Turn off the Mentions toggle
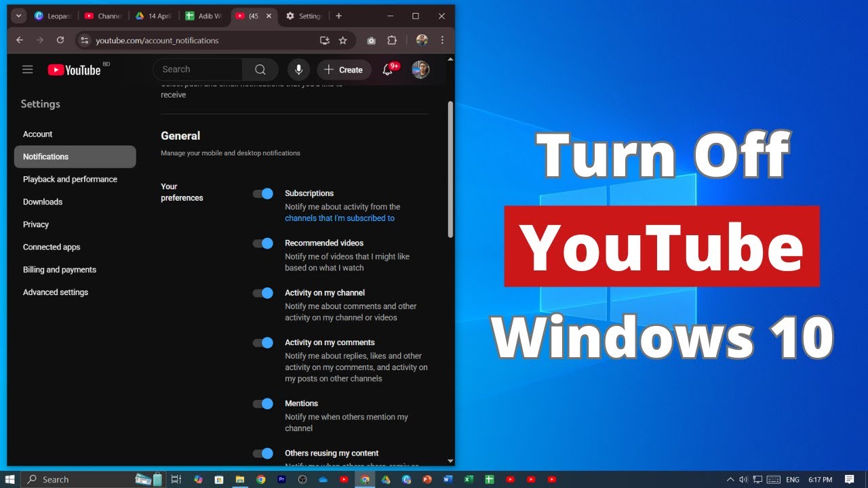Viewport: 868px width, 488px height. coord(263,403)
